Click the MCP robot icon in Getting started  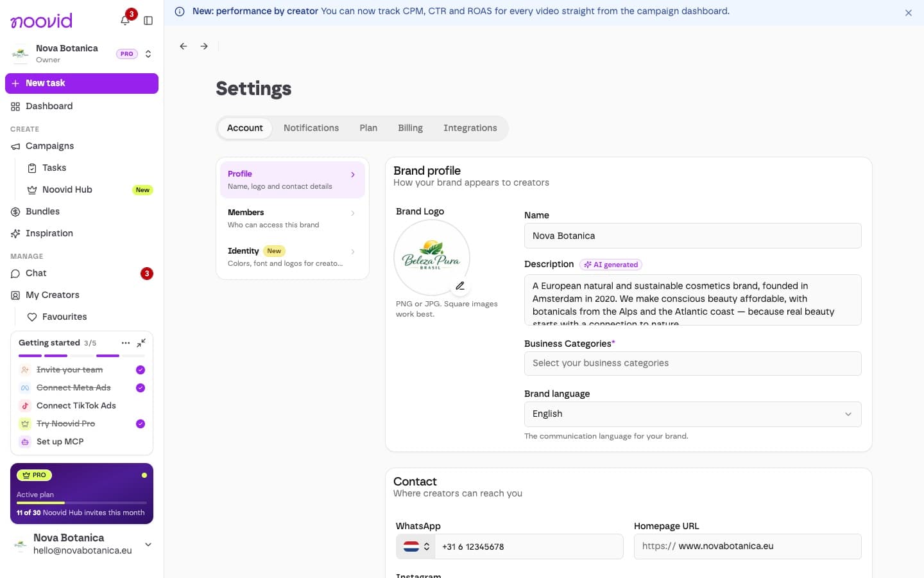pos(25,442)
